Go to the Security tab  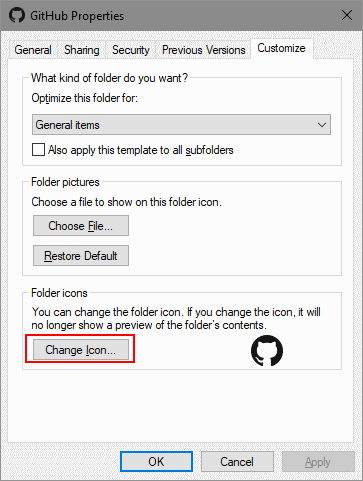point(131,50)
